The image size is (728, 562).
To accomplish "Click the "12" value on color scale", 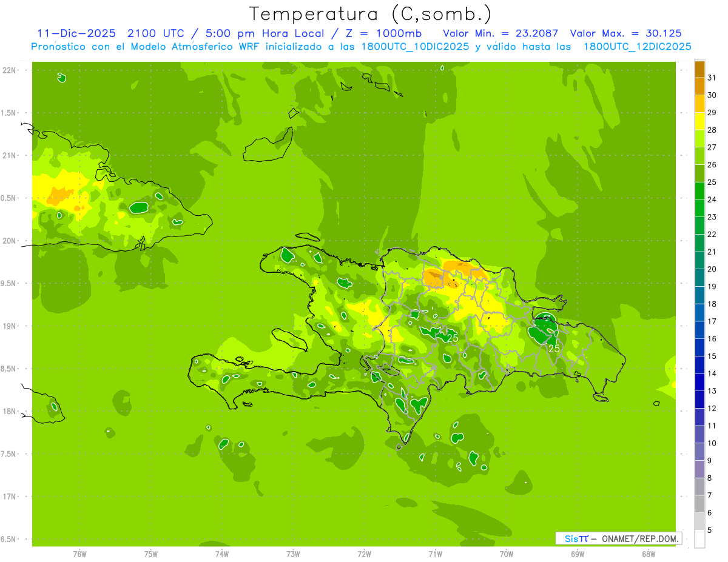I will (712, 409).
